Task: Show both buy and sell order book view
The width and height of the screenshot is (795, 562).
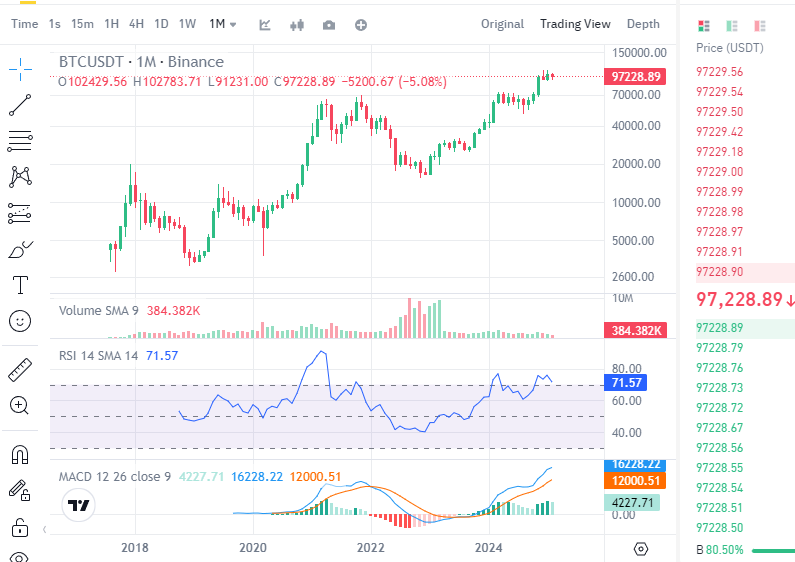Action: [x=704, y=26]
